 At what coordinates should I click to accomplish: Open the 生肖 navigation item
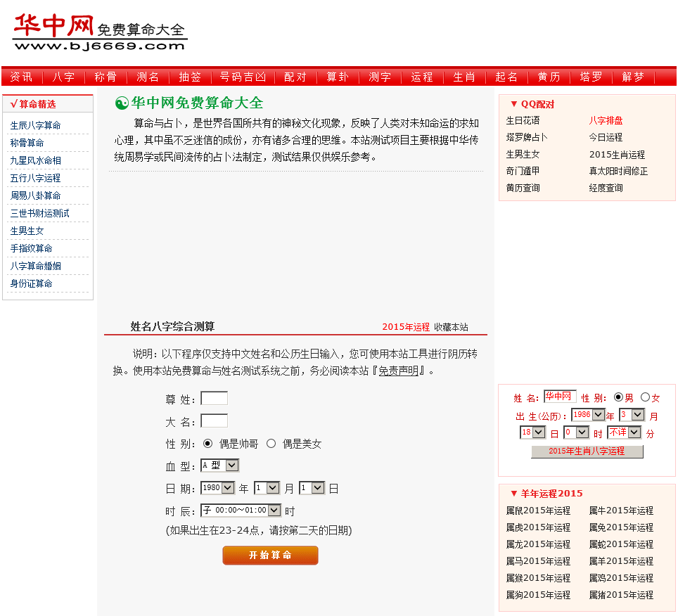pos(464,77)
